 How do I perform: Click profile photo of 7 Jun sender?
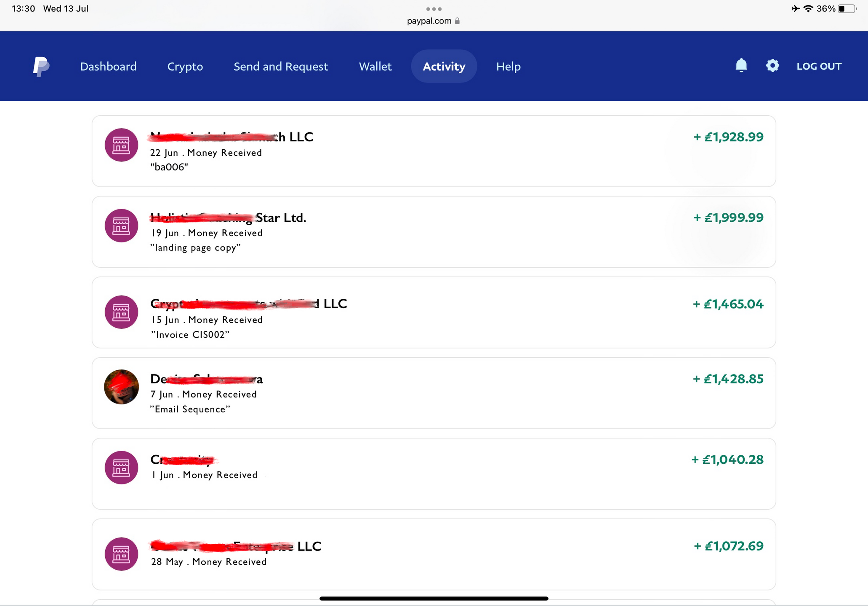coord(121,387)
